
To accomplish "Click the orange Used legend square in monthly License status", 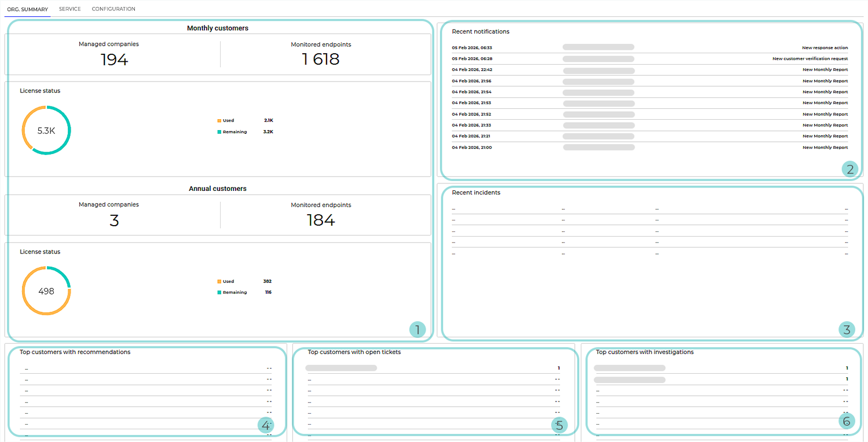I will (219, 120).
